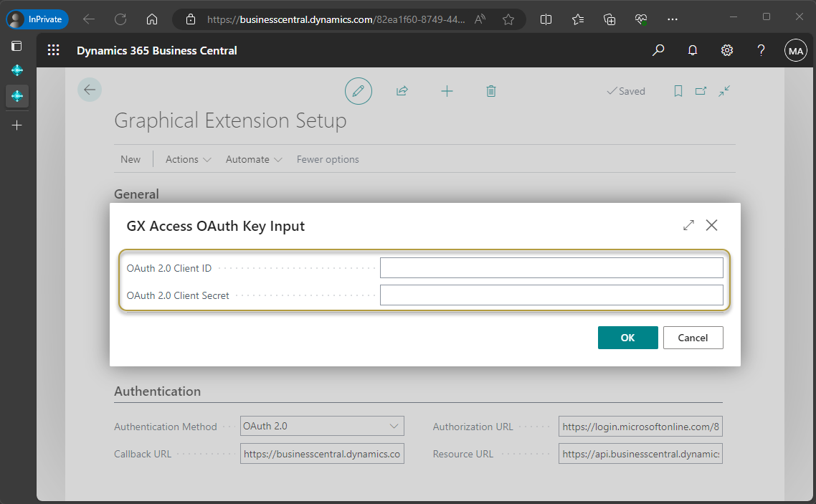Open the Help question mark icon

point(761,50)
